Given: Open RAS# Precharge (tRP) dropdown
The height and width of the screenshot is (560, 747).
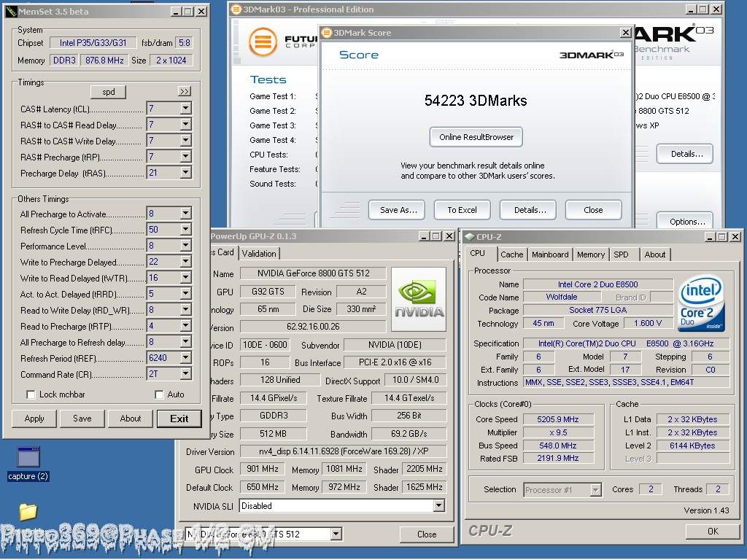Looking at the screenshot, I should [x=186, y=157].
